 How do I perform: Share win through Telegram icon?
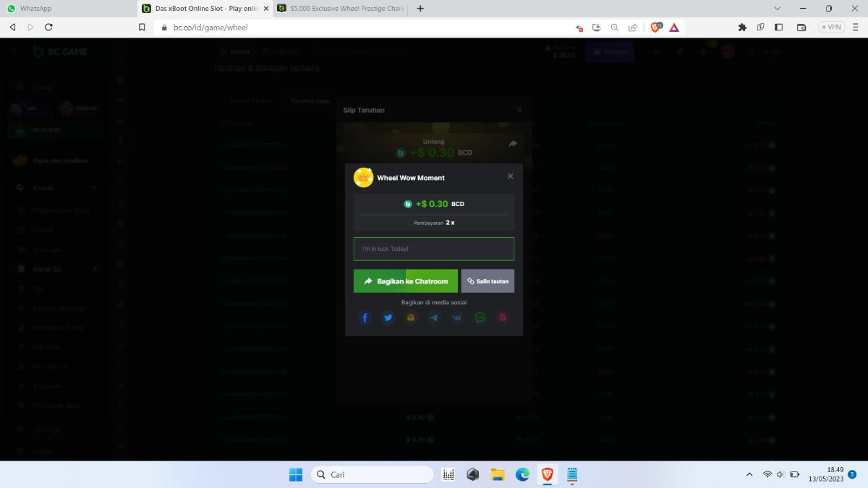click(433, 317)
